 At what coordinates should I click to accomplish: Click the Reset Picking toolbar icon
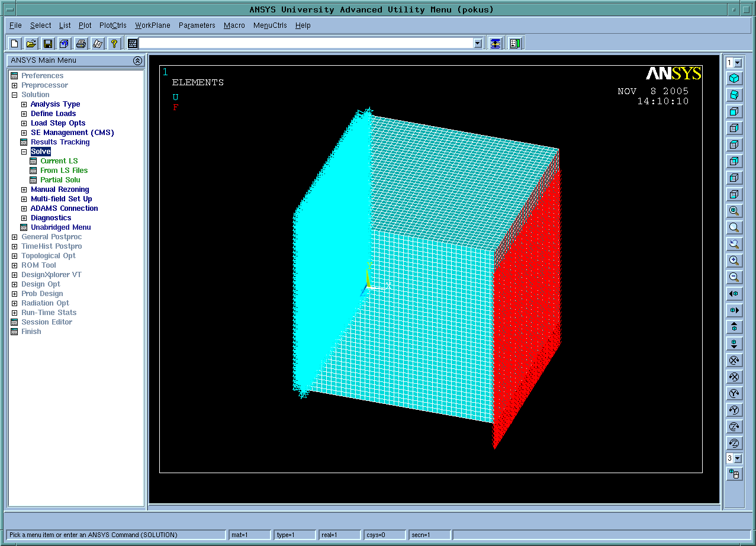tap(514, 43)
